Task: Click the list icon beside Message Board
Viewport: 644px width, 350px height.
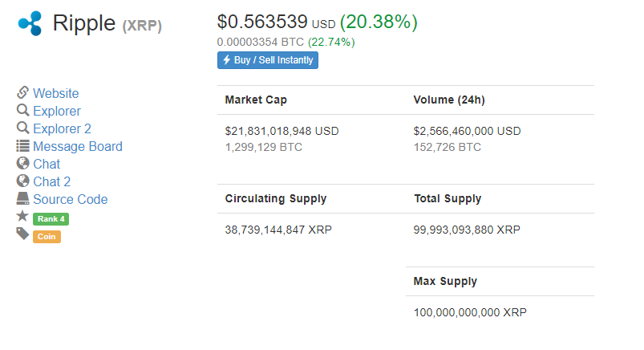Action: click(22, 145)
